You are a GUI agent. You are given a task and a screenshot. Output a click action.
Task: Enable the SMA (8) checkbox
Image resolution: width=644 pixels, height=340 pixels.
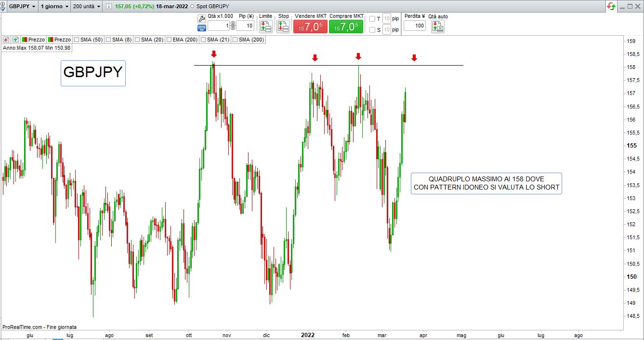pos(108,40)
